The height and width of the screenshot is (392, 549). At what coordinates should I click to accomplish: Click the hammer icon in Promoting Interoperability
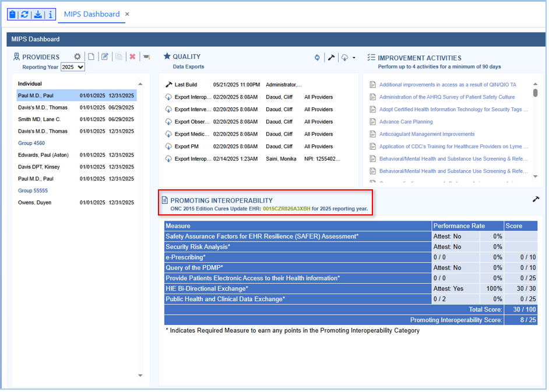click(x=536, y=199)
